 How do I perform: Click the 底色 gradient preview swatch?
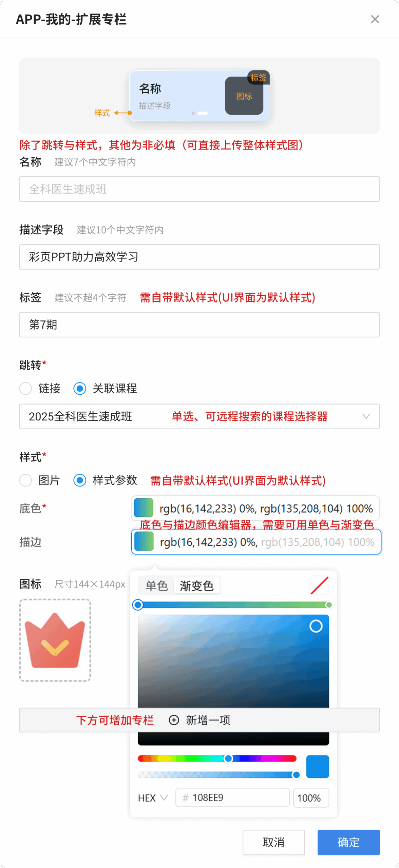click(144, 508)
